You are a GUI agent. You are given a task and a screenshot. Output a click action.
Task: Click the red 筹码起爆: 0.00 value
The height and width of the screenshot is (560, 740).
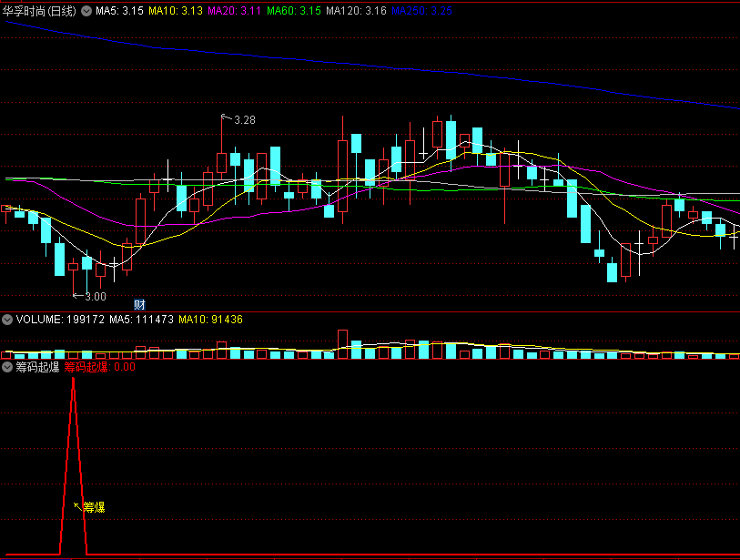(99, 367)
